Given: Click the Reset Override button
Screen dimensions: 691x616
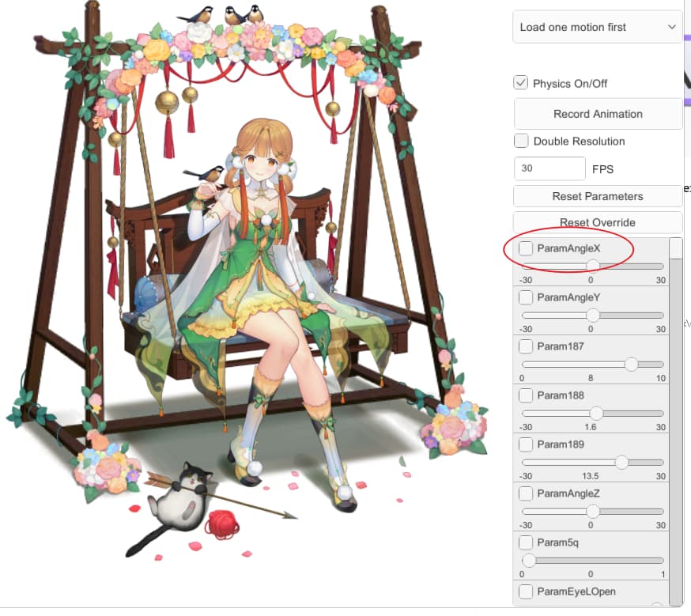Looking at the screenshot, I should click(x=598, y=222).
